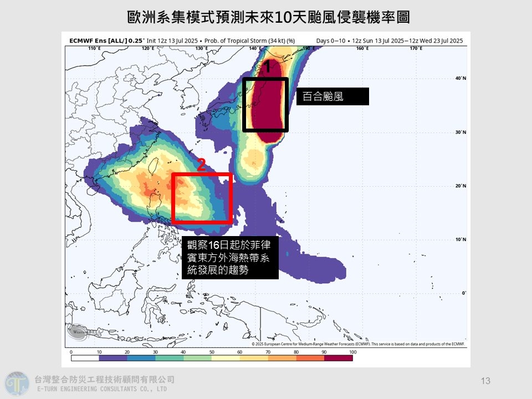
Task: Click the 台灣整合防災工程技術顧問有限公司 company name
Action: pos(105,380)
